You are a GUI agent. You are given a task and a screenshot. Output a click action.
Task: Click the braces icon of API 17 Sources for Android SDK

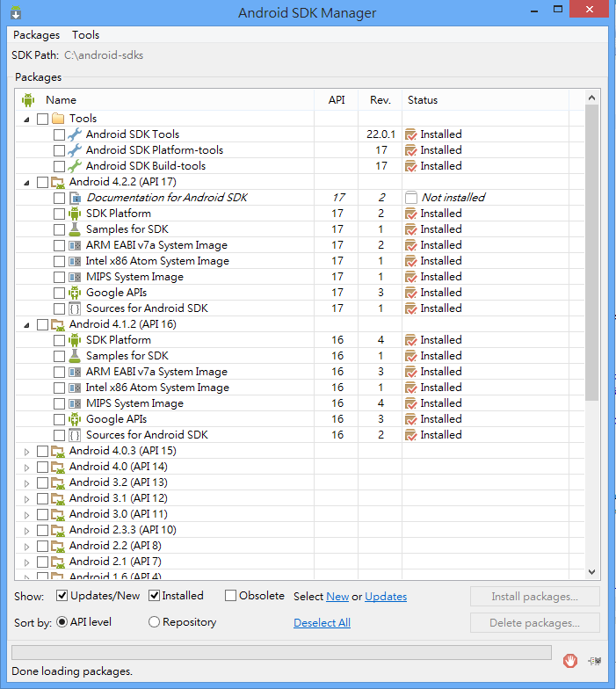pos(76,308)
